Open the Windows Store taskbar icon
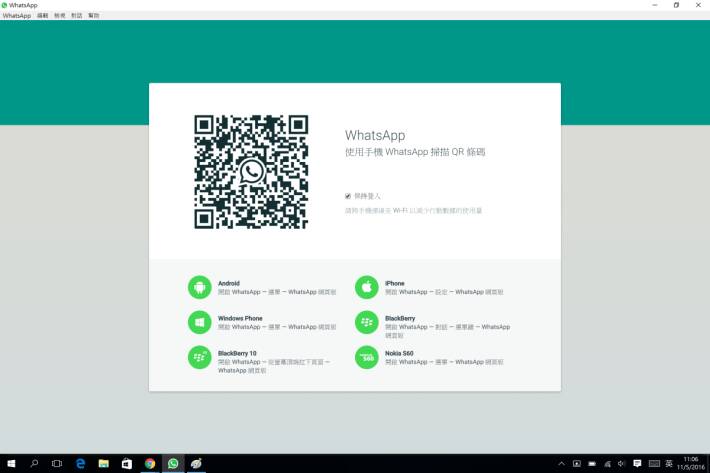The width and height of the screenshot is (710, 473). pyautogui.click(x=127, y=463)
